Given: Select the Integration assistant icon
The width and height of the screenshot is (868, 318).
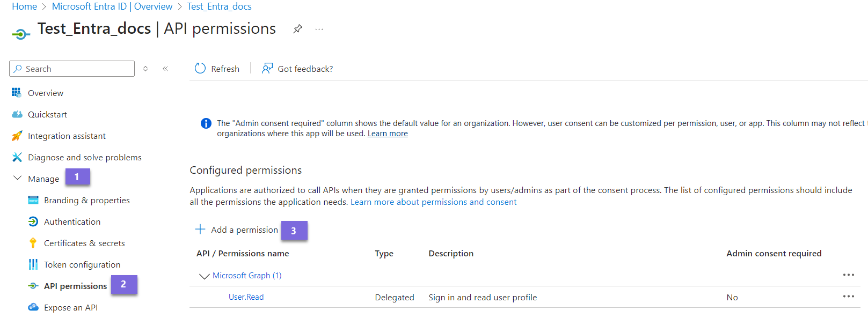Looking at the screenshot, I should 16,135.
